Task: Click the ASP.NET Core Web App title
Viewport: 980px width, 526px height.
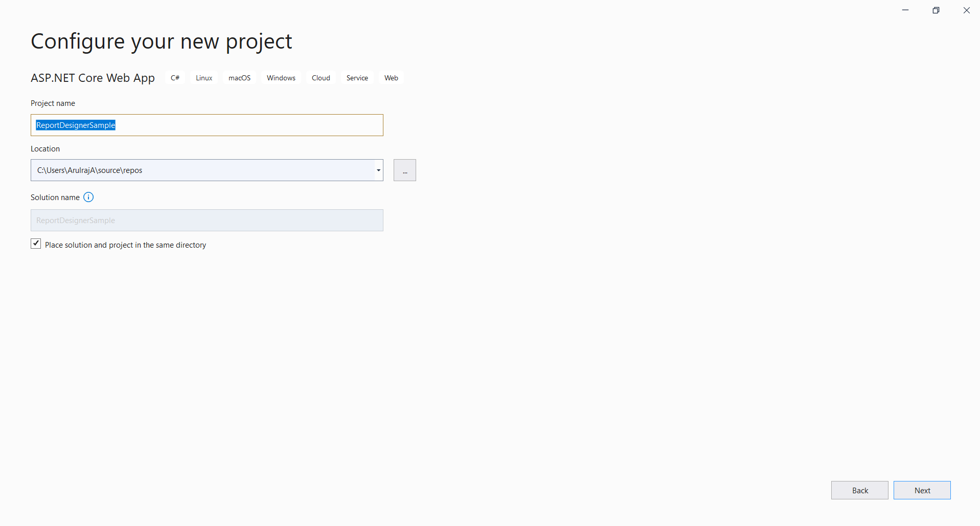Action: [x=93, y=78]
